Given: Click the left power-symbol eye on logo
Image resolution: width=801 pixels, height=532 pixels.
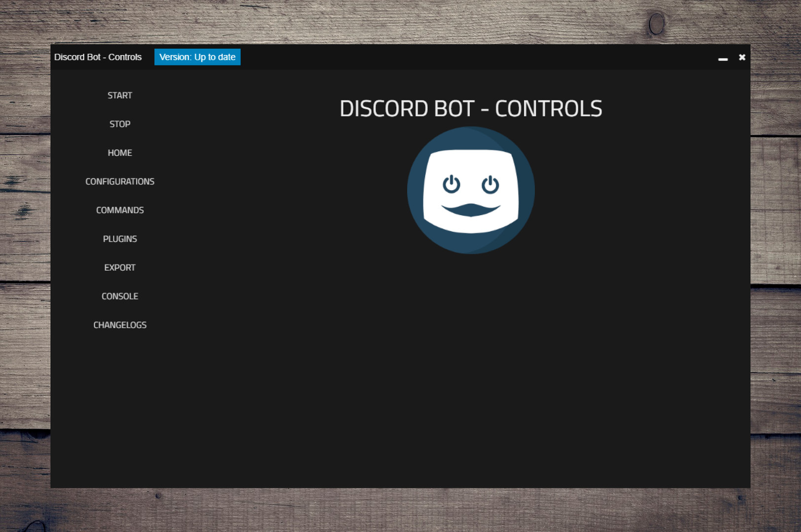Looking at the screenshot, I should coord(451,184).
